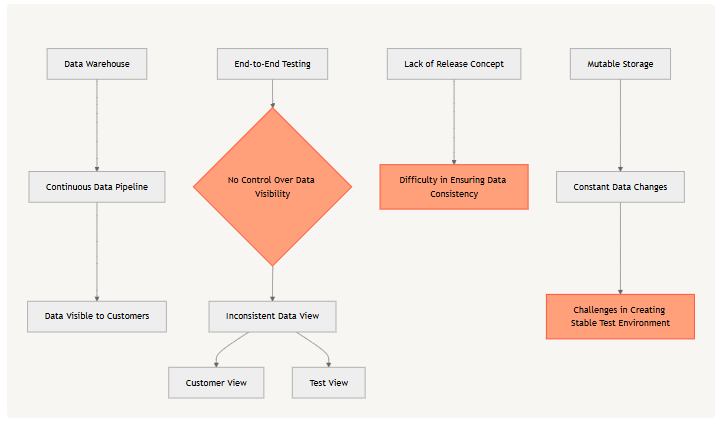Click curved arrow leading to Test View
Viewport: 727px width, 424px height.
tap(318, 347)
